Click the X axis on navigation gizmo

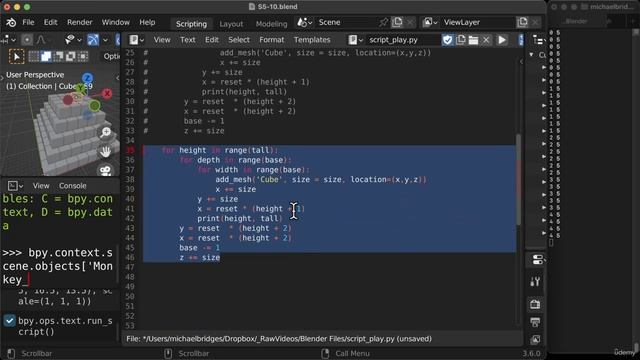point(107,93)
